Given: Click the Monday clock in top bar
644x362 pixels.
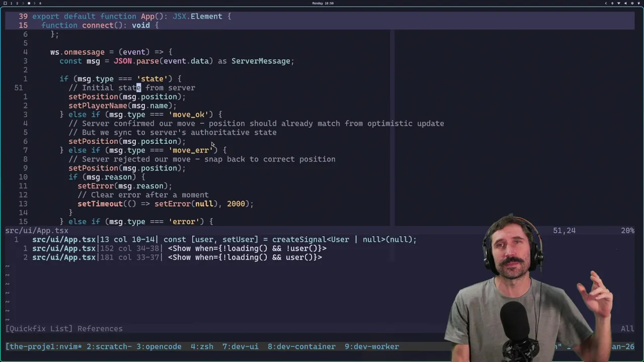Looking at the screenshot, I should (x=323, y=3).
